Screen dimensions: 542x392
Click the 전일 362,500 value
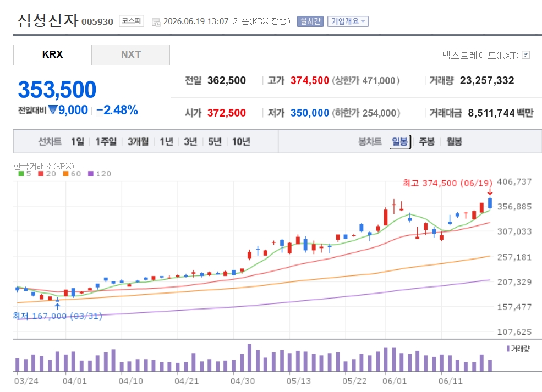click(226, 80)
